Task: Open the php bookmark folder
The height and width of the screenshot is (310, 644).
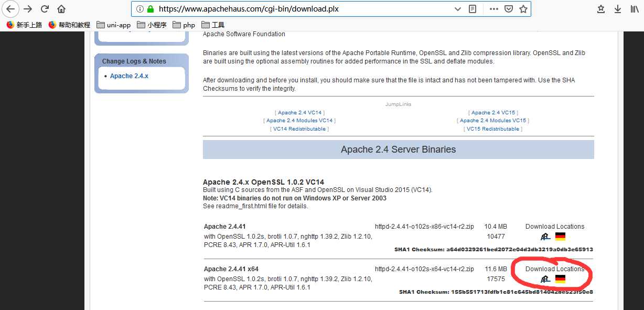Action: coord(184,25)
